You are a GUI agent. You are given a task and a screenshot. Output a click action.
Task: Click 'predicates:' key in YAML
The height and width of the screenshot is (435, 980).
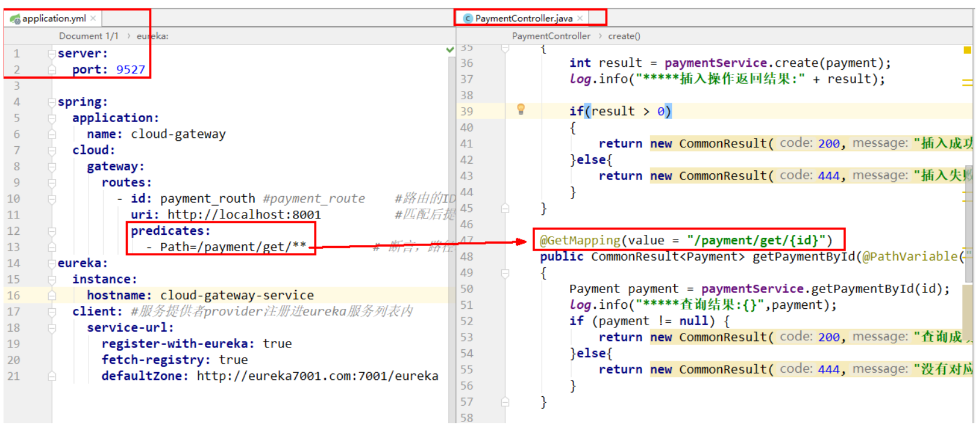170,231
